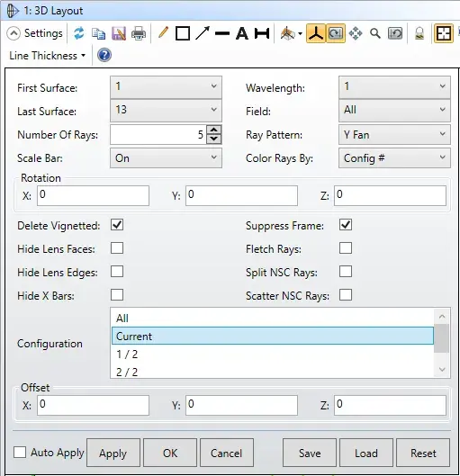Open the Line Thickness menu
This screenshot has height=476, width=460.
coord(47,56)
